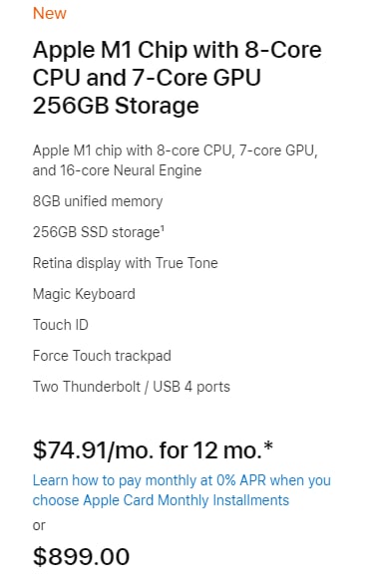The image size is (375, 588).
Task: Open the Apple Card Monthly Installments link
Action: click(187, 500)
